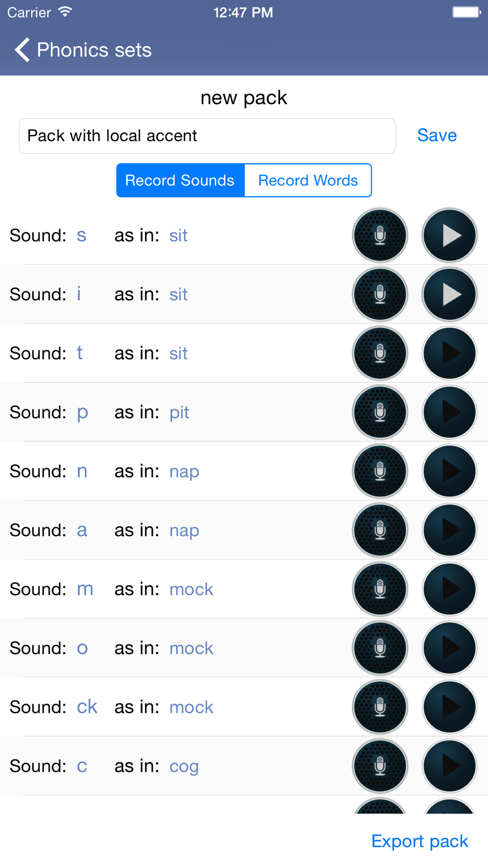This screenshot has width=488, height=868.
Task: Play sound c as in cog
Action: (449, 766)
